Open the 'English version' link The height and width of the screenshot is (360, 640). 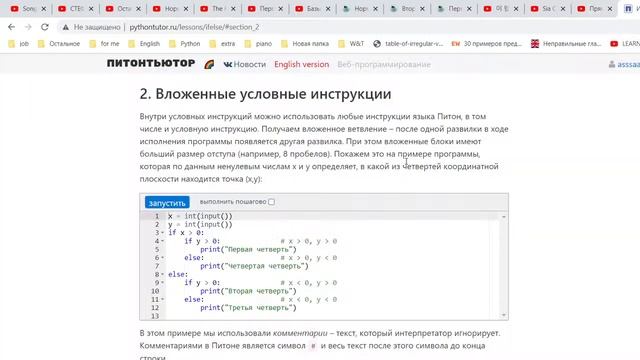click(x=302, y=64)
